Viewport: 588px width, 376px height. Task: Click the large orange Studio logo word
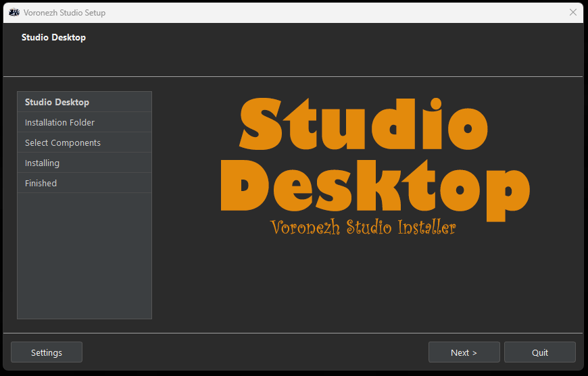363,124
